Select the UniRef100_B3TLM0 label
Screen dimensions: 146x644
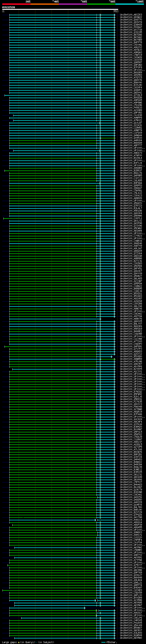(x=131, y=85)
